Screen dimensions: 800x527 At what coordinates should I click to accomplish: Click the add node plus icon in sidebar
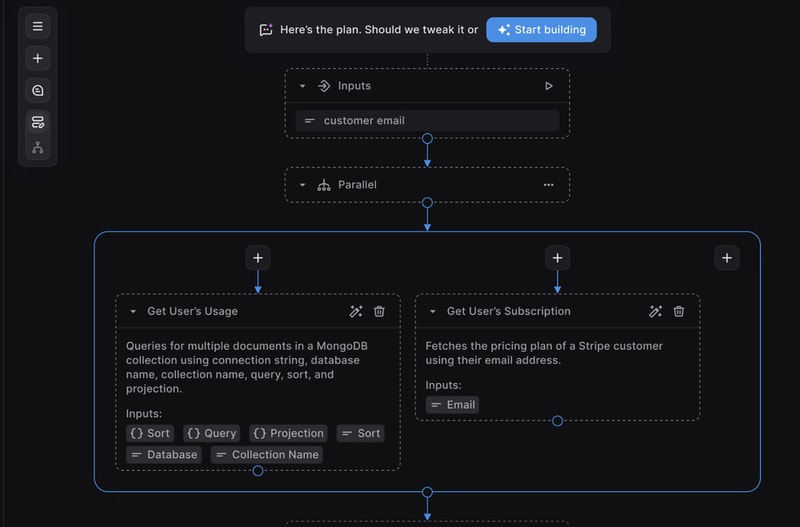coord(38,58)
